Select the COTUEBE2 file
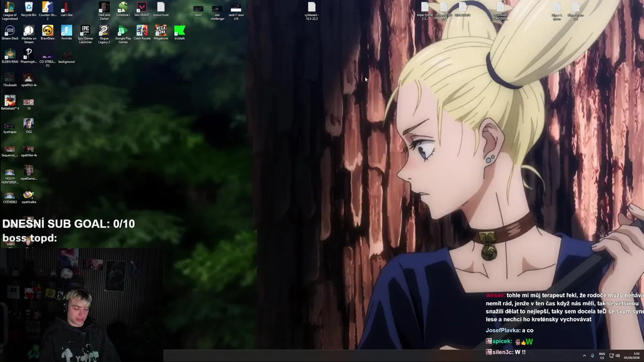This screenshot has height=362, width=644. tap(10, 197)
